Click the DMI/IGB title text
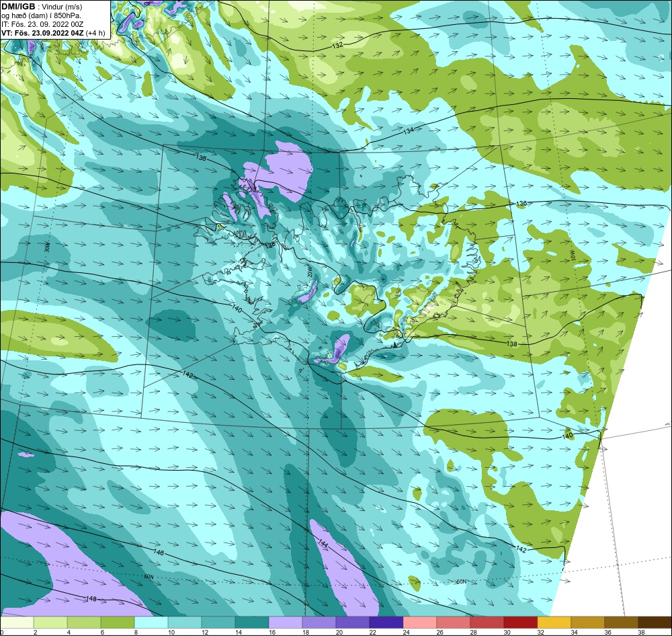The width and height of the screenshot is (672, 636). tap(18, 7)
